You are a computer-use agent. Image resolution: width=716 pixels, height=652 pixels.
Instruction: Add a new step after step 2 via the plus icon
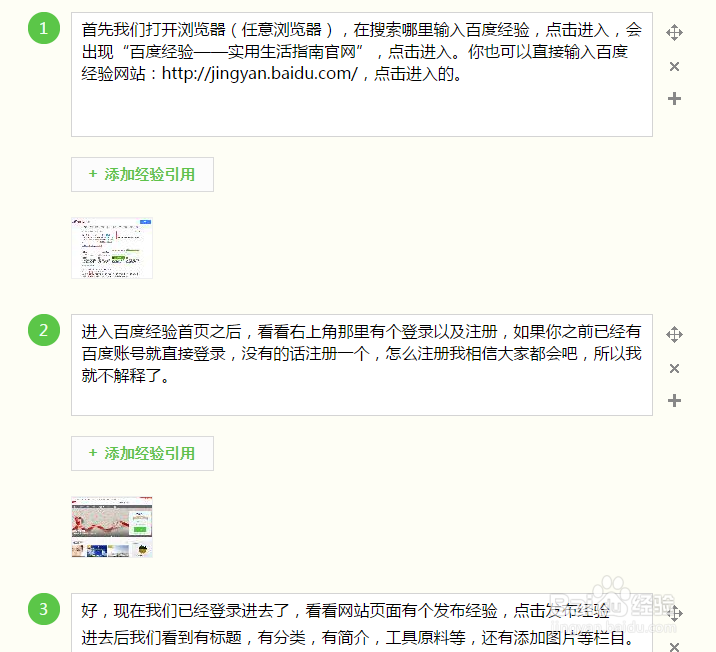pos(674,400)
